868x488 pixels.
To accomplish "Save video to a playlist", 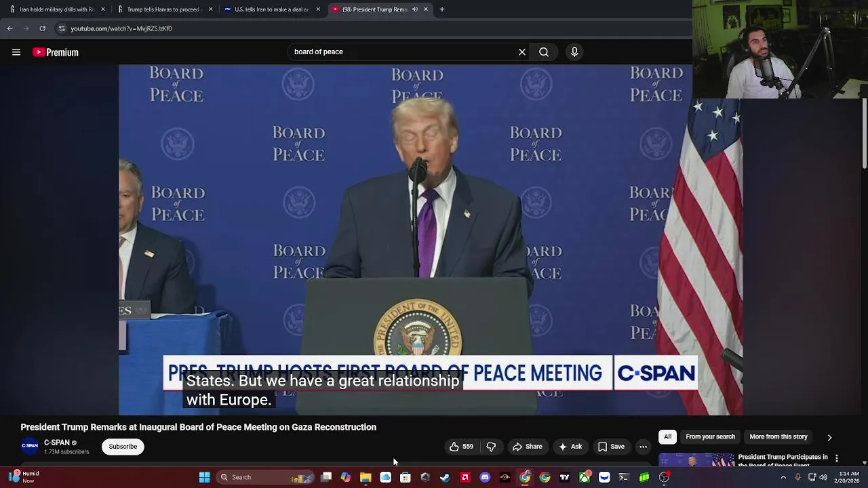I will [611, 447].
